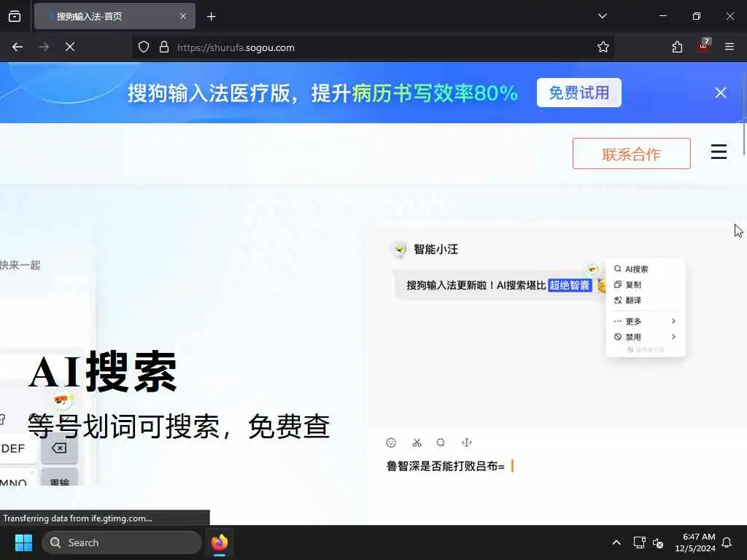
Task: Open Firefox View tab overview icon
Action: click(x=15, y=16)
